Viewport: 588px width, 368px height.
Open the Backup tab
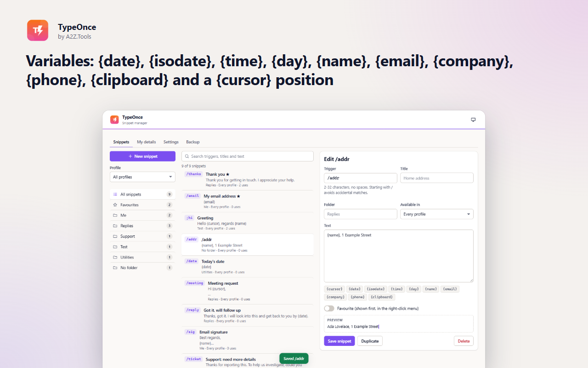click(193, 142)
